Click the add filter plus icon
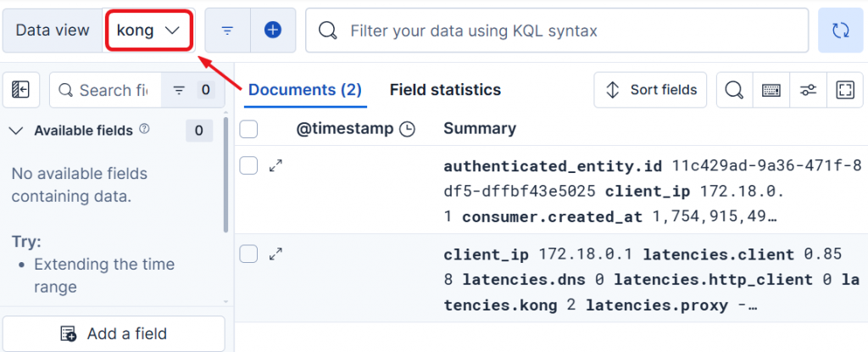Viewport: 868px width, 352px height. pyautogui.click(x=273, y=31)
